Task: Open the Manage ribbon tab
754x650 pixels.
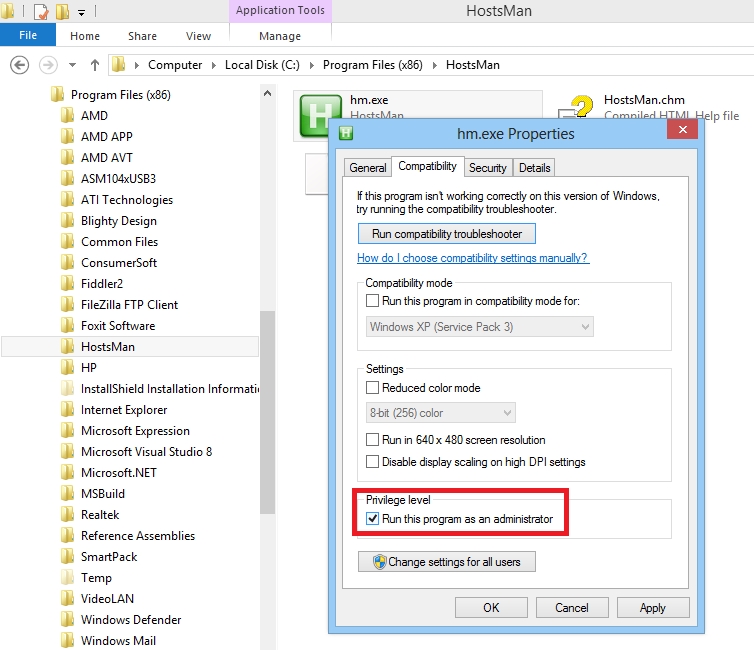Action: 280,36
